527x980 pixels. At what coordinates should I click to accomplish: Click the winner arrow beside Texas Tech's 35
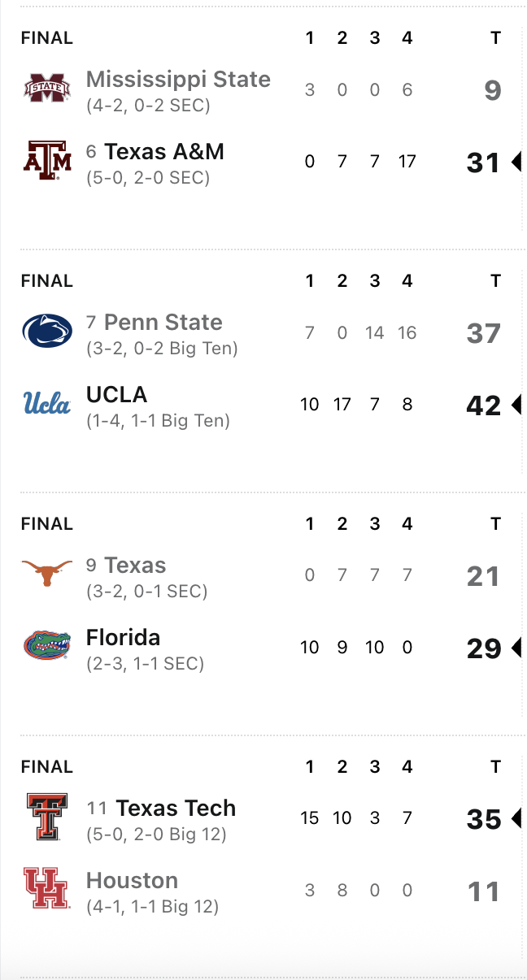click(x=516, y=818)
